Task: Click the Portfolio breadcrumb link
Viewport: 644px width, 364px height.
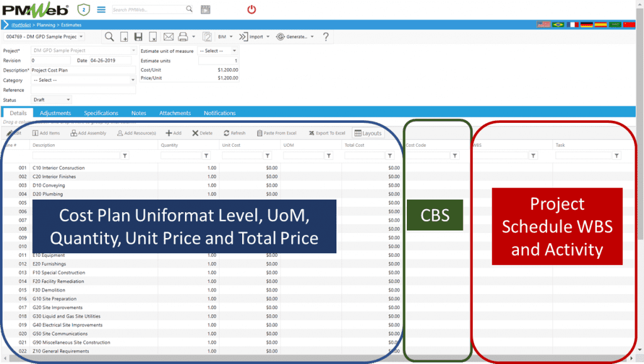Action: [x=21, y=25]
